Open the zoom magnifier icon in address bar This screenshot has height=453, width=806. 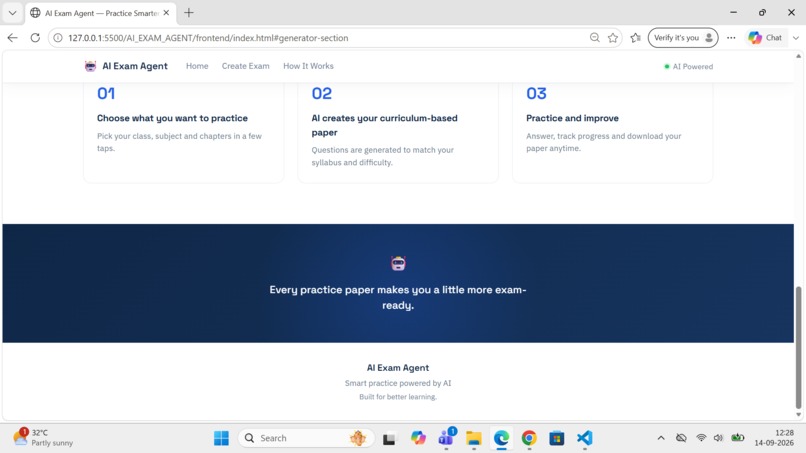[x=595, y=38]
